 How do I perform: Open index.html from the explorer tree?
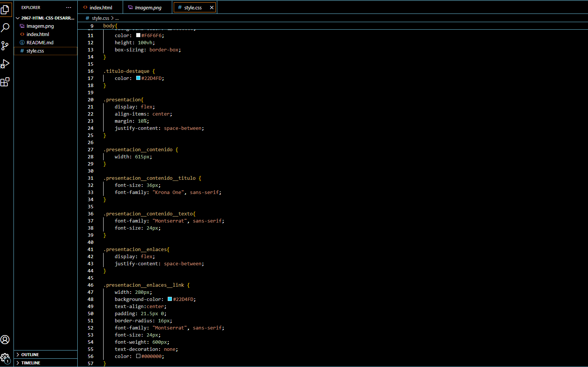[45, 34]
